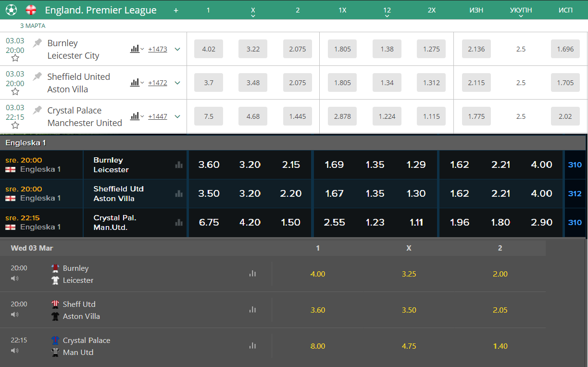This screenshot has height=367, width=588.
Task: Open Man.Utd. team name in dark table
Action: (111, 227)
